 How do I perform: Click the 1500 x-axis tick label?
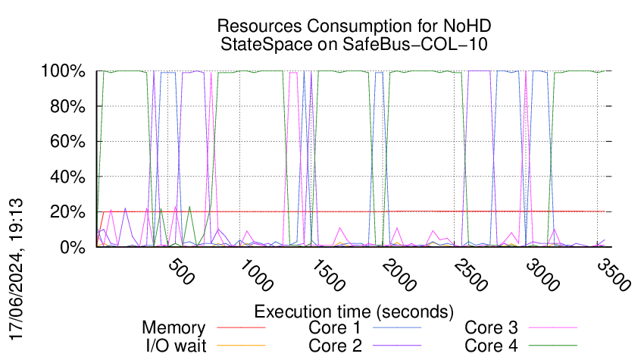tap(327, 275)
